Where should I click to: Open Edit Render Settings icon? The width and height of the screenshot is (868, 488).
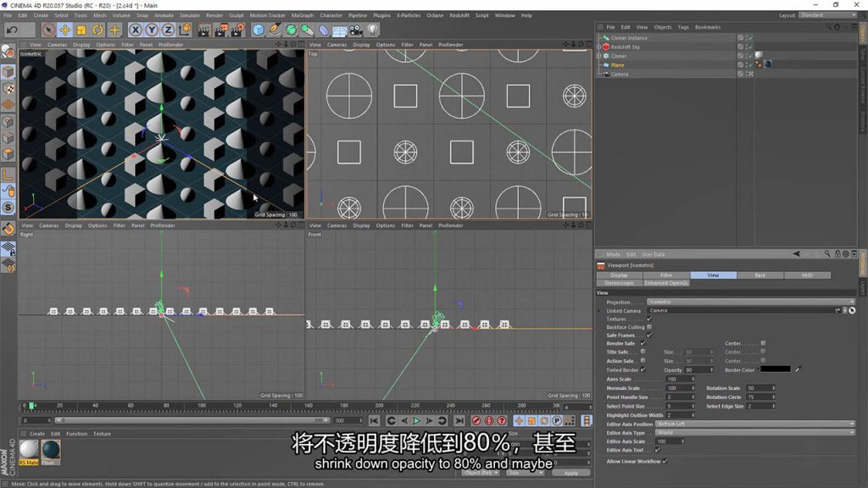coord(237,30)
